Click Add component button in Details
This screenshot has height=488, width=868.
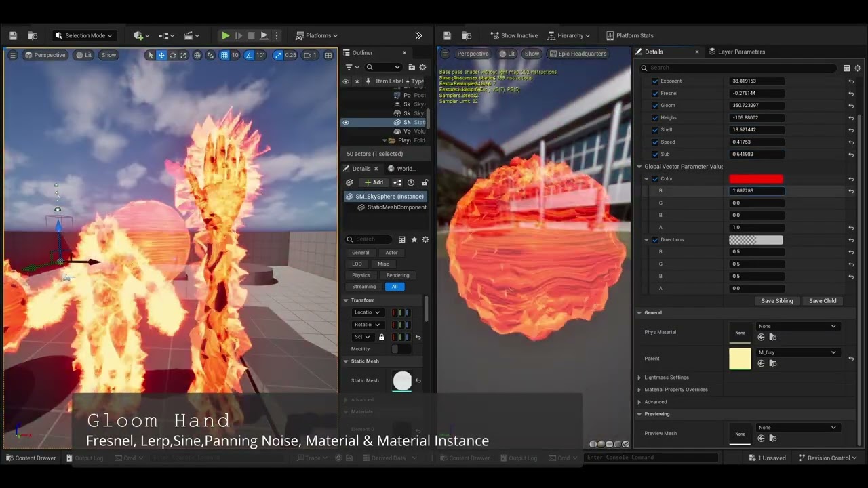373,182
